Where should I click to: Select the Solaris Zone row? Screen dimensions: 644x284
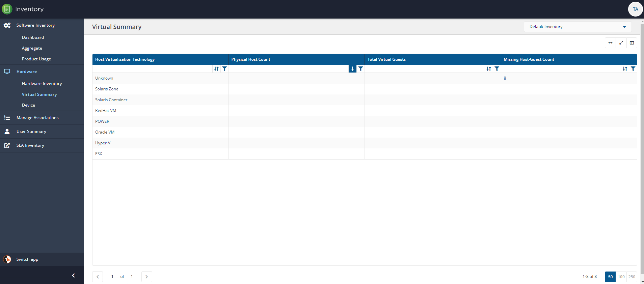365,89
